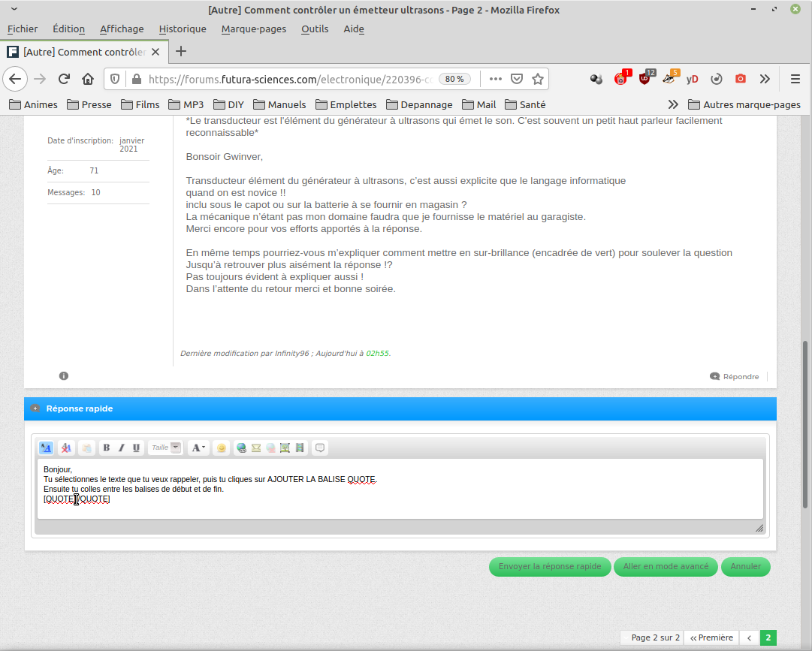Screen dimensions: 812x651
Task: Open the DIY bookmarks folder
Action: click(229, 104)
